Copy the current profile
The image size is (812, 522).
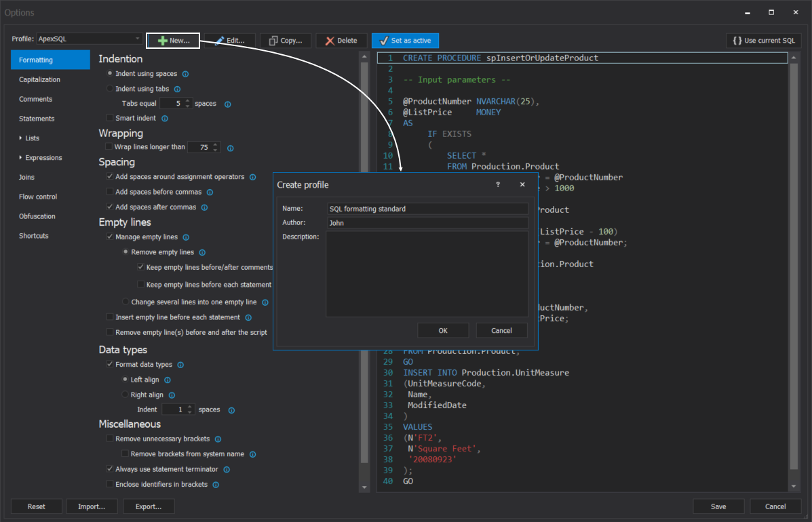tap(285, 40)
